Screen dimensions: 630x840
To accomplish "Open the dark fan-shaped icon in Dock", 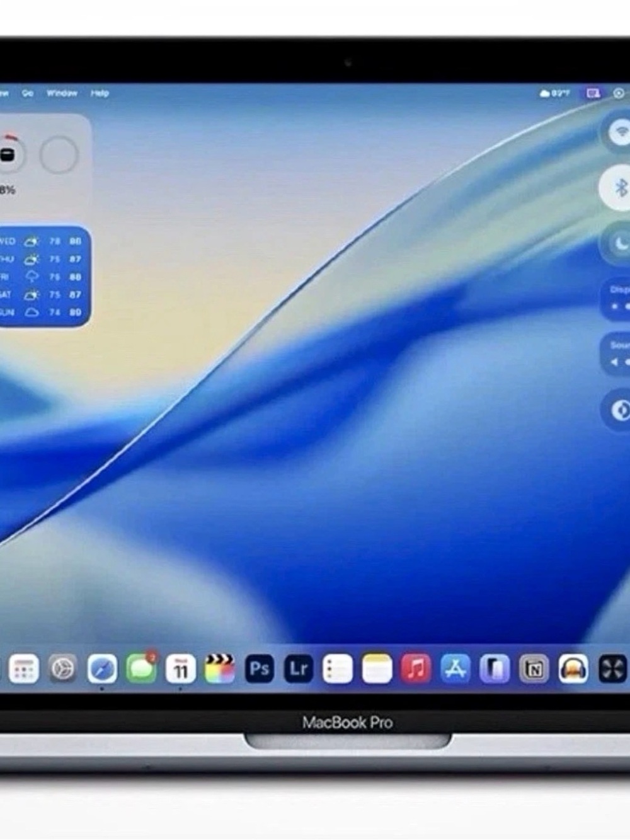I will (x=612, y=669).
